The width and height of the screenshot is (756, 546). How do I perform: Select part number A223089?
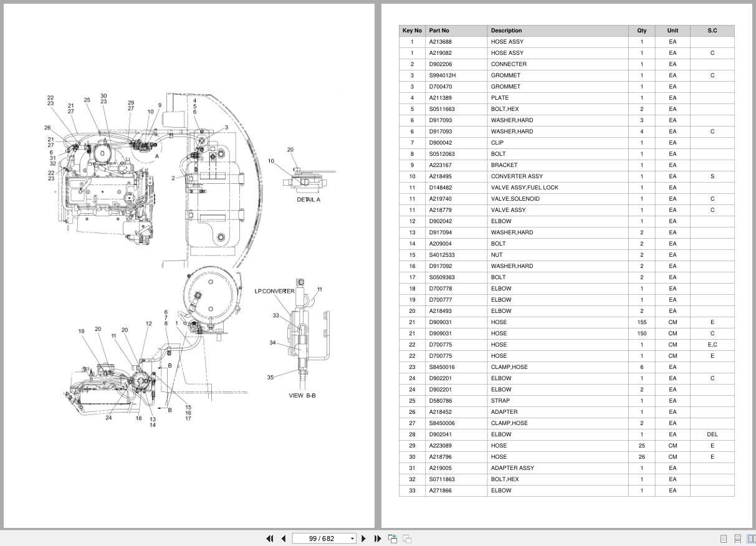[x=441, y=446]
